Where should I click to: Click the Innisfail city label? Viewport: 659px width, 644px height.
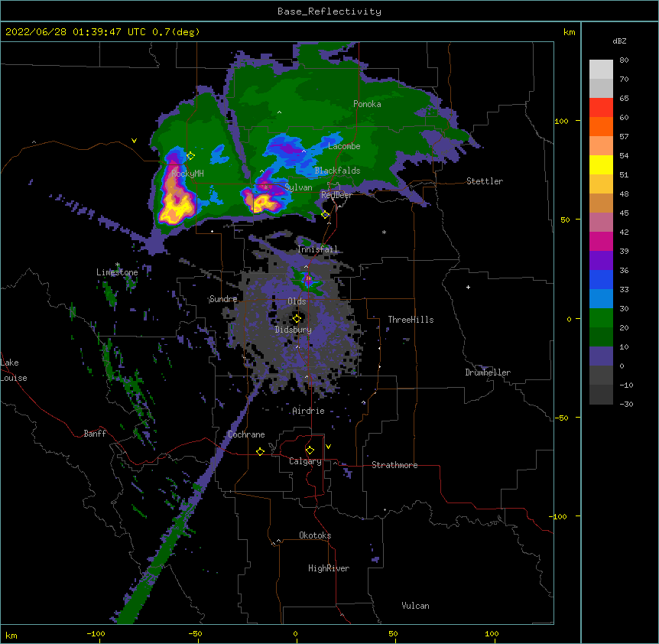tap(317, 249)
